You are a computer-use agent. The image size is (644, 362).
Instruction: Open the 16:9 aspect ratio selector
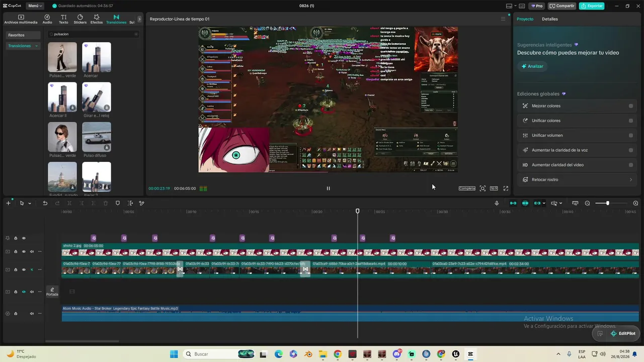coord(494,189)
